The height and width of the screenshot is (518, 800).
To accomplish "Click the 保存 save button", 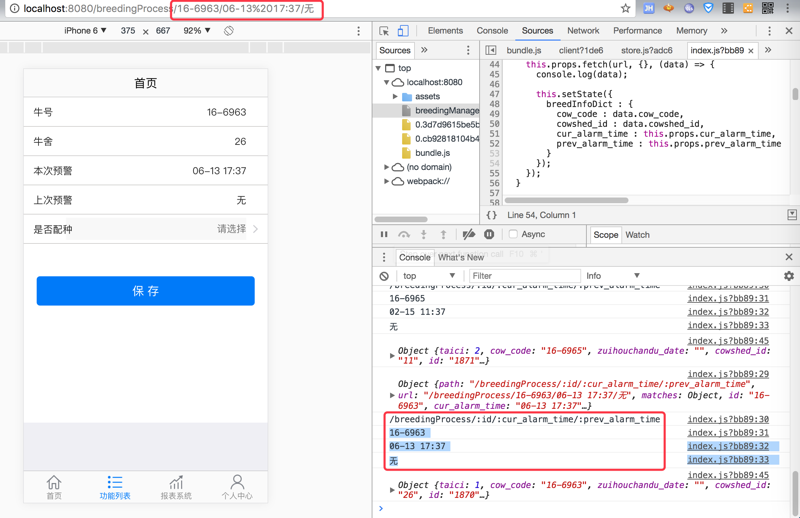I will coord(145,291).
